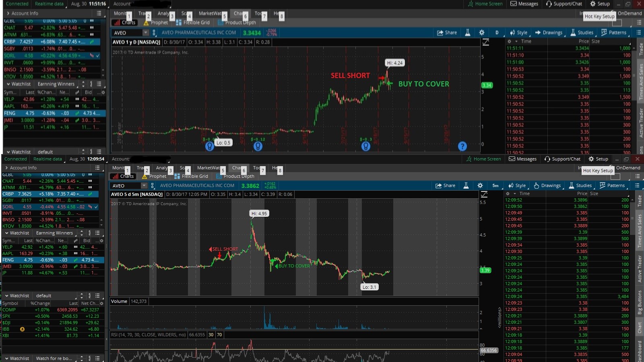Open Earnning Winners watchlist column gear, 5m-chart window
Viewport: 644px width, 362px height.
(101, 241)
